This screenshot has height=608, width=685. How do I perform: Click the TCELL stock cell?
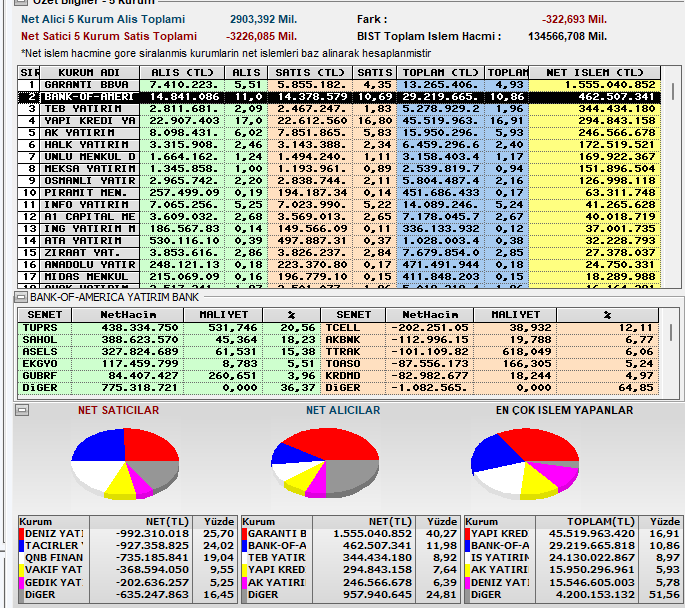point(353,328)
